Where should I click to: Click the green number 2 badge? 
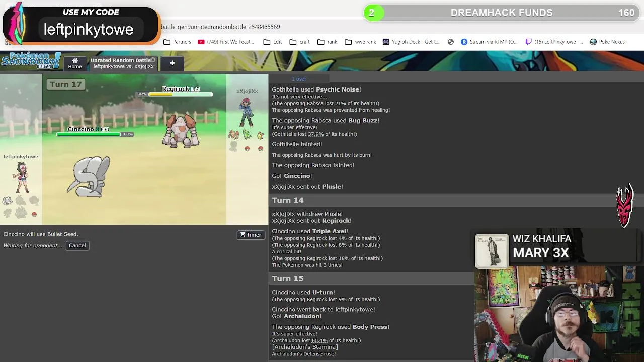pyautogui.click(x=373, y=13)
